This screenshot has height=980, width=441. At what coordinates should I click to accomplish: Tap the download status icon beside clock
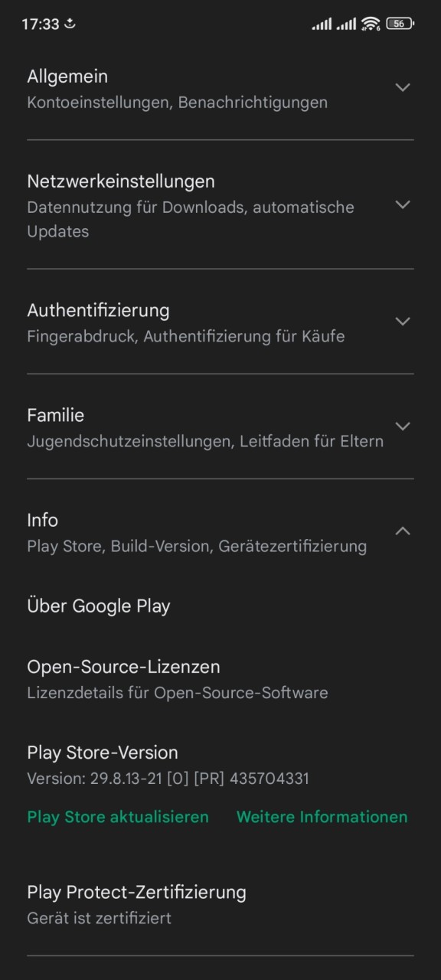point(70,24)
